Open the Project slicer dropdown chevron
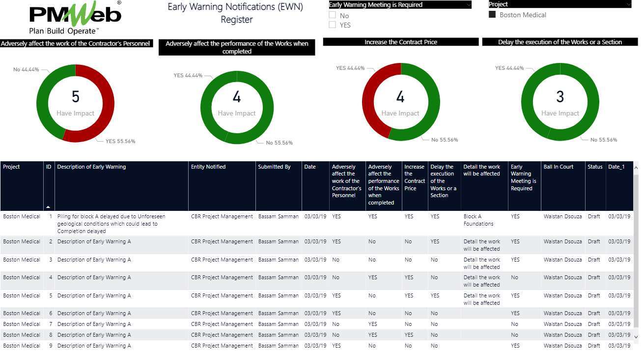The height and width of the screenshot is (351, 644). pos(628,4)
